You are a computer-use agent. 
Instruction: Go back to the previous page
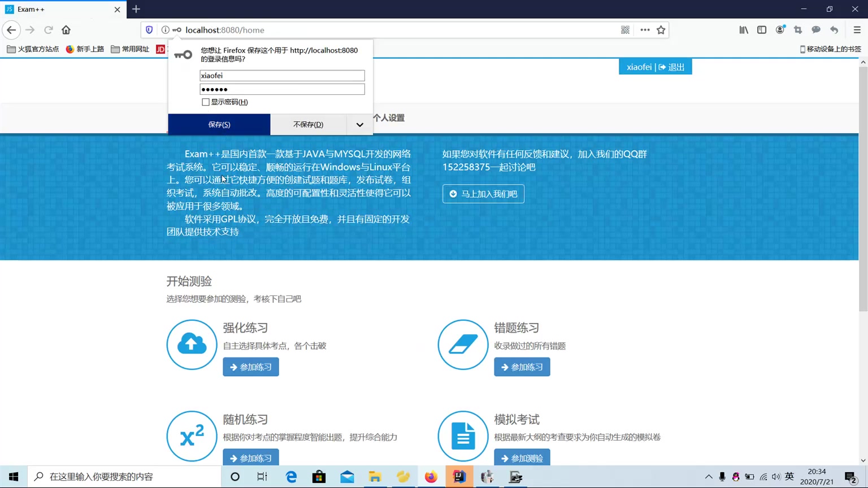pyautogui.click(x=11, y=30)
